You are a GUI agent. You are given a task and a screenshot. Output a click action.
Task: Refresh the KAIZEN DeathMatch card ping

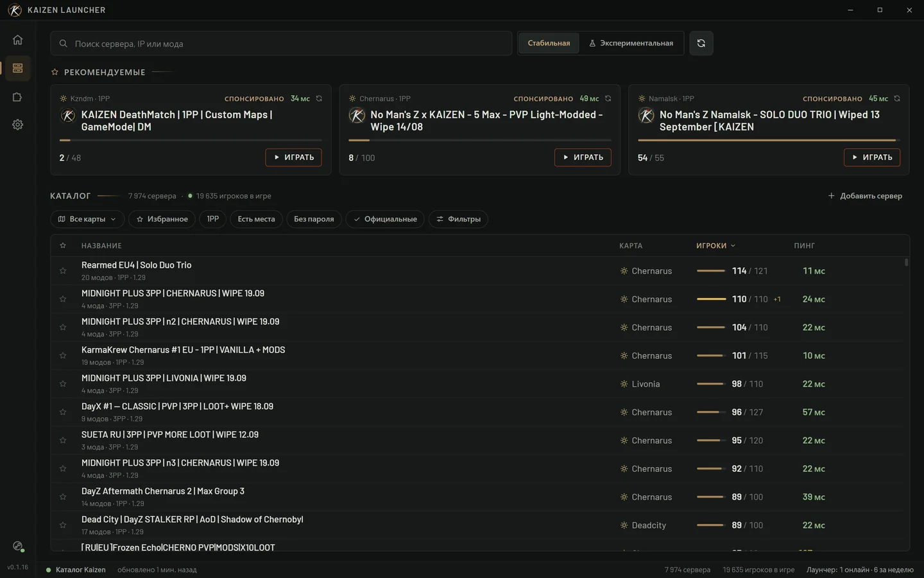click(x=319, y=98)
